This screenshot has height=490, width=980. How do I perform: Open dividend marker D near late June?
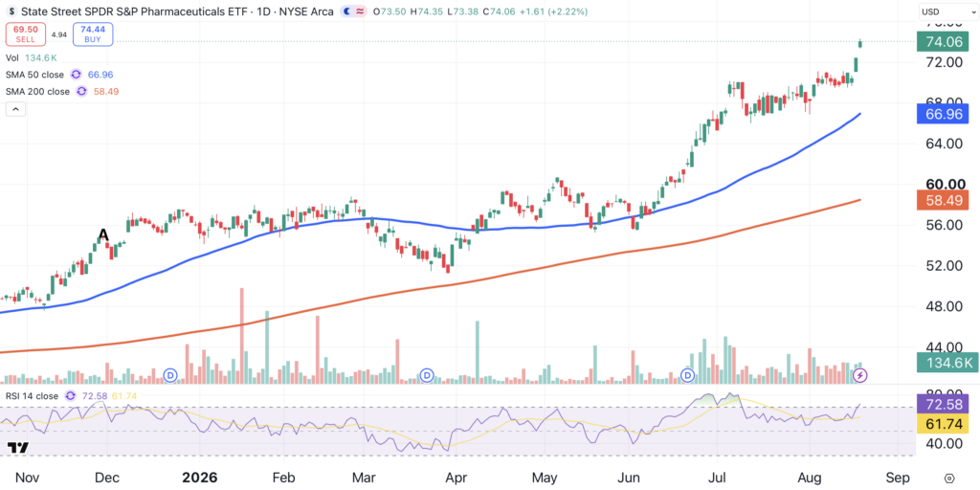[x=687, y=375]
